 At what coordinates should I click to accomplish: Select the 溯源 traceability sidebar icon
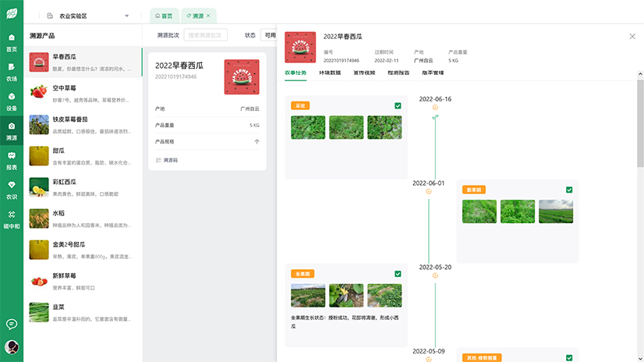[x=11, y=130]
